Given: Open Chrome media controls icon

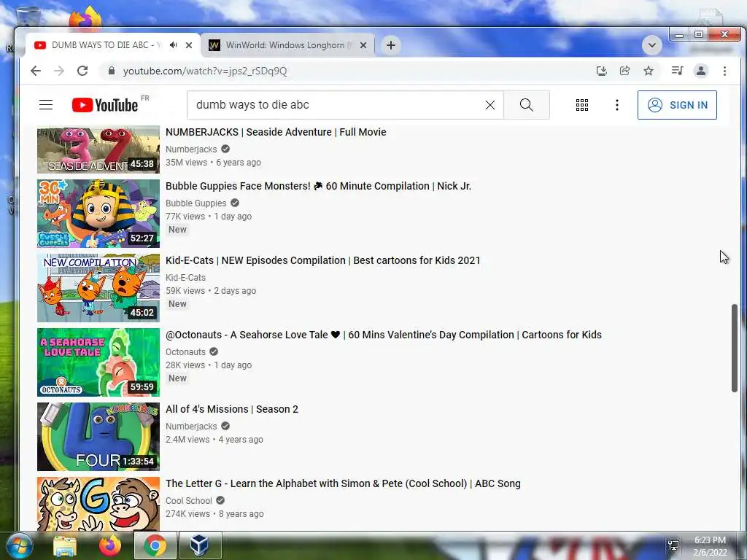Looking at the screenshot, I should (x=677, y=71).
